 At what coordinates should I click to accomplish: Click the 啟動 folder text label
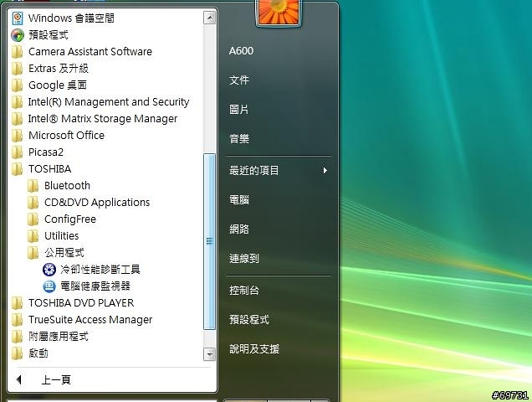click(x=38, y=353)
